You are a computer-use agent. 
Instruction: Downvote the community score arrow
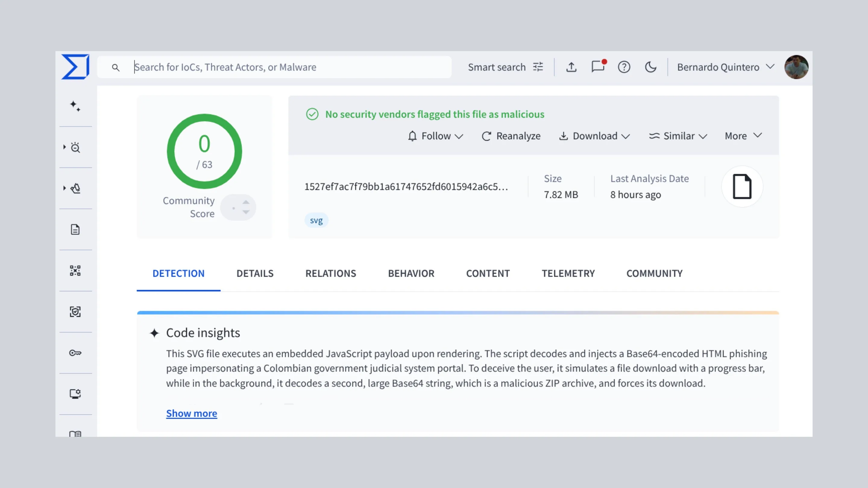246,212
